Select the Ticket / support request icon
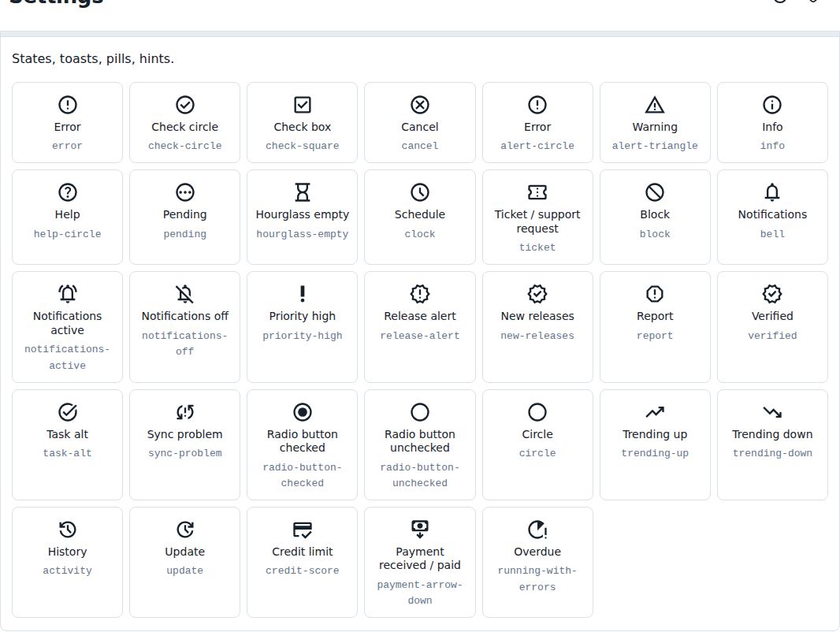Screen dimensions: 840x632 point(537,192)
